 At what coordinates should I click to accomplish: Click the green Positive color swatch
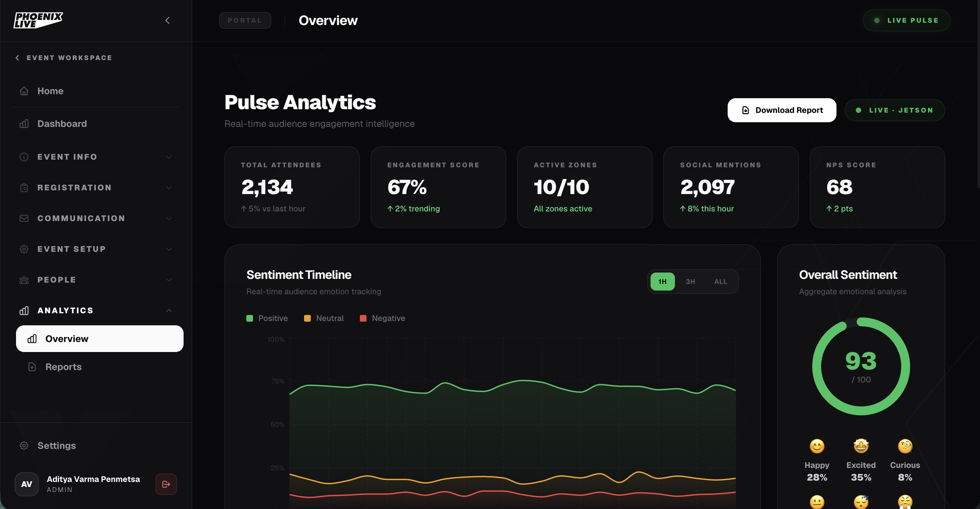tap(250, 318)
